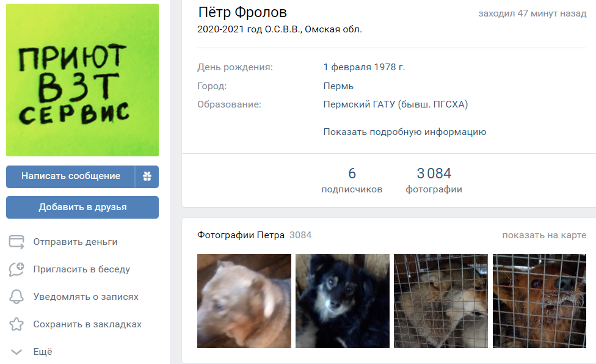Open the red dog behind cage photo
The image size is (596, 364).
[x=539, y=301]
